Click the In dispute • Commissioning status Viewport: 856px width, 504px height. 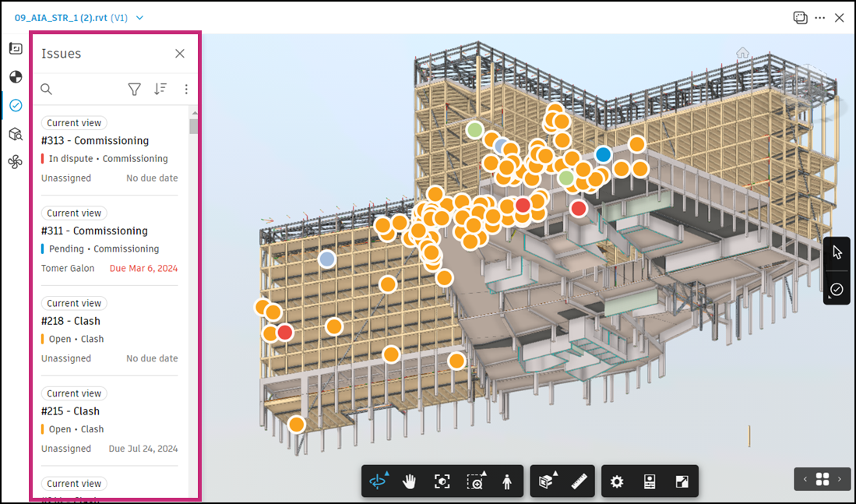(x=108, y=158)
